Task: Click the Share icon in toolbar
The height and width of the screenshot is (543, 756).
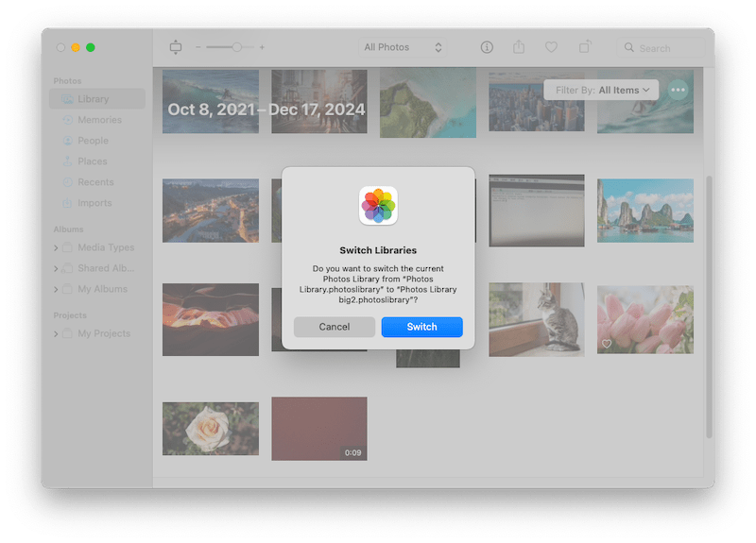Action: [x=519, y=47]
